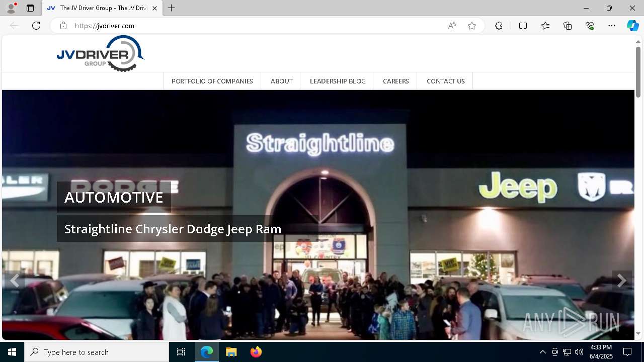
Task: Advance carousel with right arrow
Action: coord(622,281)
